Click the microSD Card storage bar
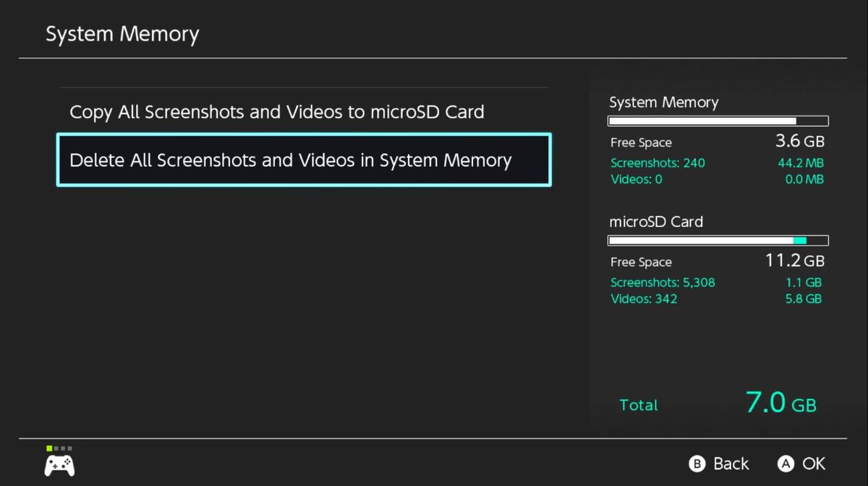The width and height of the screenshot is (868, 486). point(717,239)
